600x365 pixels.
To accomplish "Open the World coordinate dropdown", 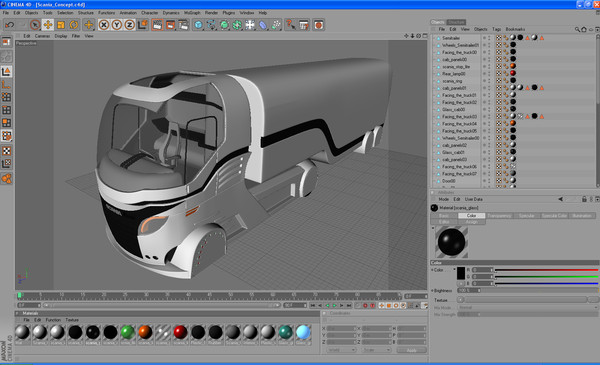I will click(x=341, y=350).
